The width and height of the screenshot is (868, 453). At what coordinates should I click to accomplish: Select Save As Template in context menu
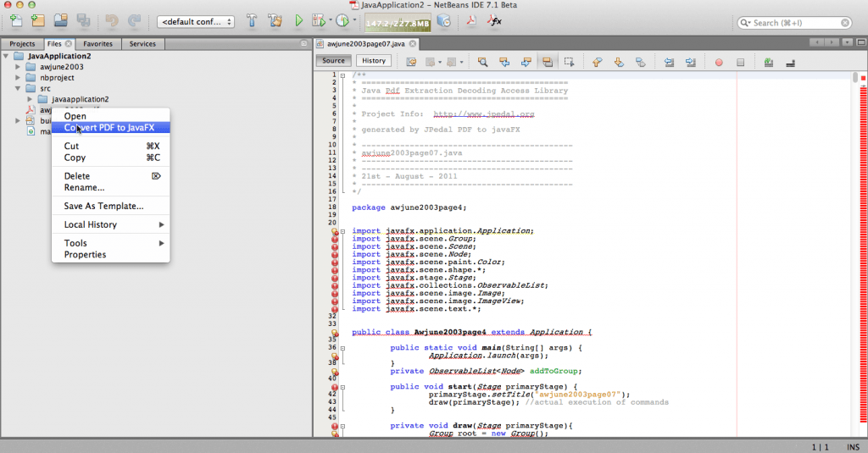(x=103, y=206)
